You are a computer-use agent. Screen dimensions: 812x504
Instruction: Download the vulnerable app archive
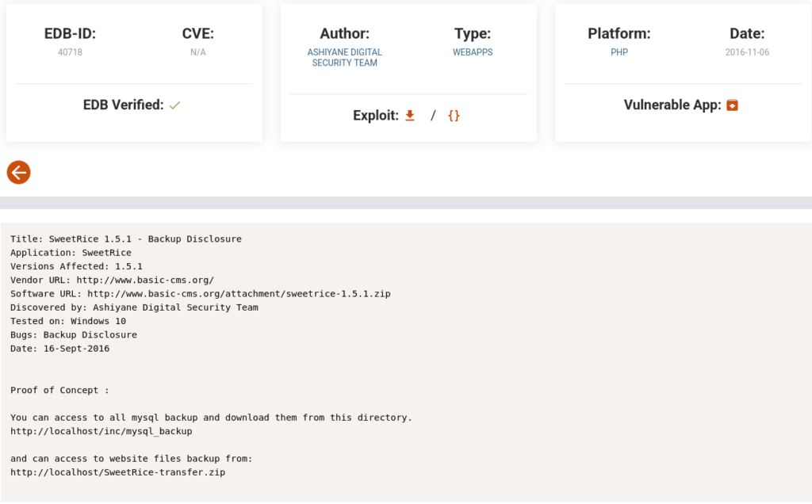click(x=732, y=105)
